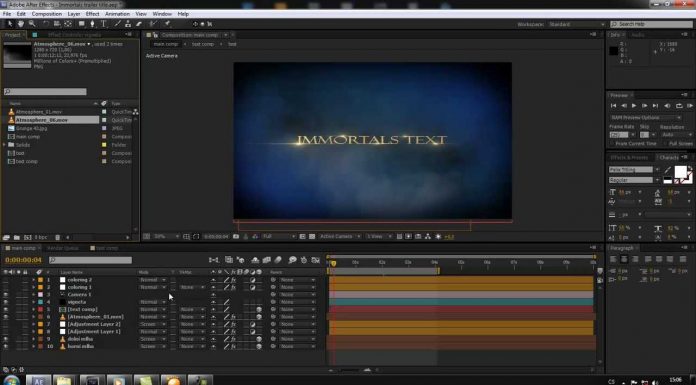Screen dimensions: 696x385
Task: Jump to first frame in Preview panel
Action: 613,106
